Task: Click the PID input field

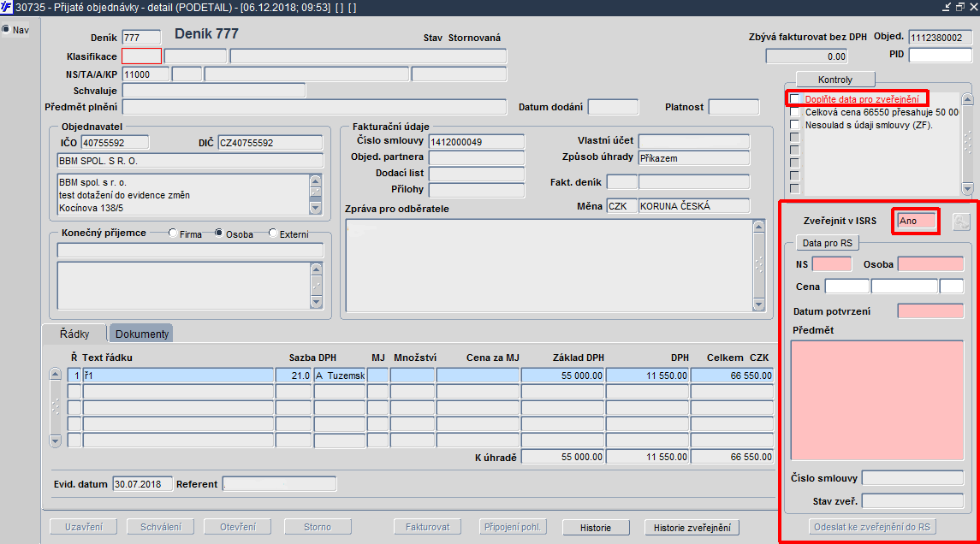Action: (x=940, y=55)
